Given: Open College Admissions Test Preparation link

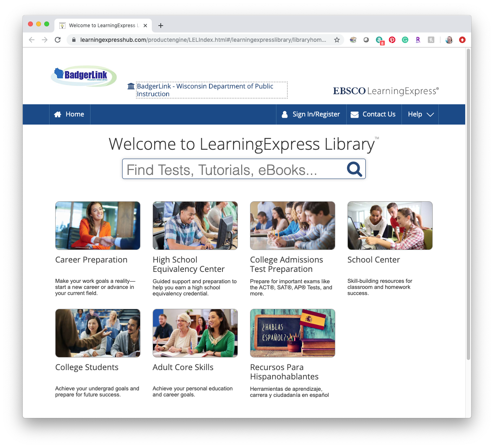Looking at the screenshot, I should [287, 264].
